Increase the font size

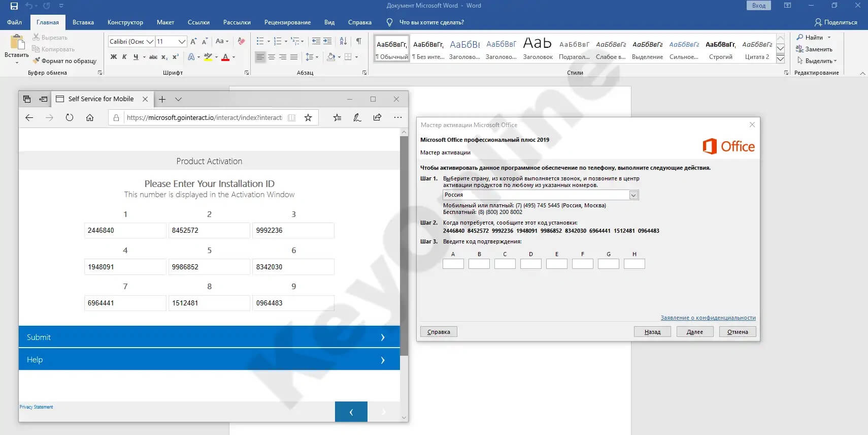pos(193,41)
